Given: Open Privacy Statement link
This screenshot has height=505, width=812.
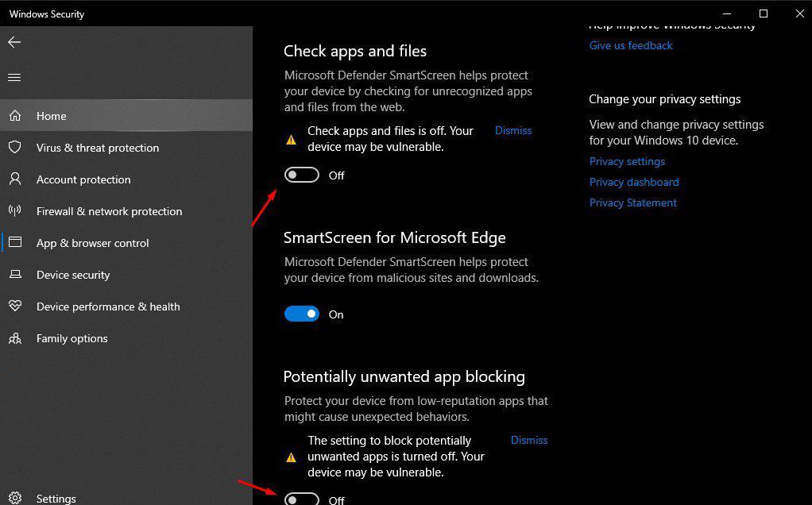Looking at the screenshot, I should pyautogui.click(x=632, y=202).
